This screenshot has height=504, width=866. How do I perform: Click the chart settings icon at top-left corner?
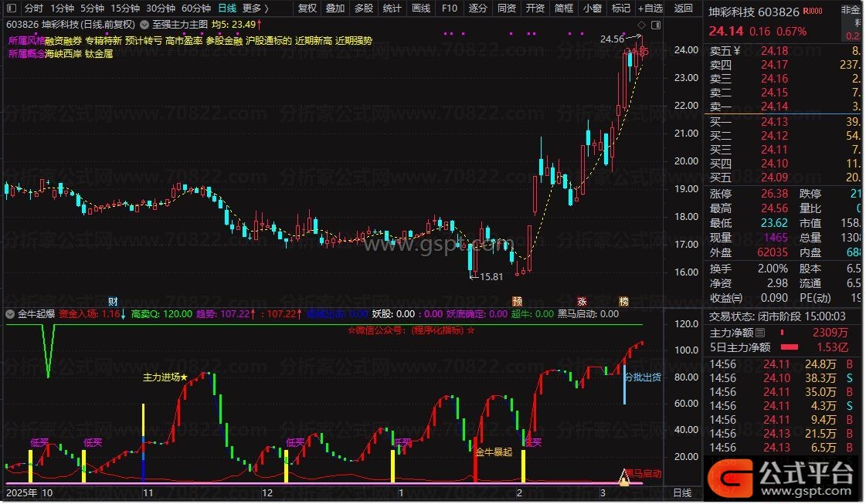[x=10, y=8]
